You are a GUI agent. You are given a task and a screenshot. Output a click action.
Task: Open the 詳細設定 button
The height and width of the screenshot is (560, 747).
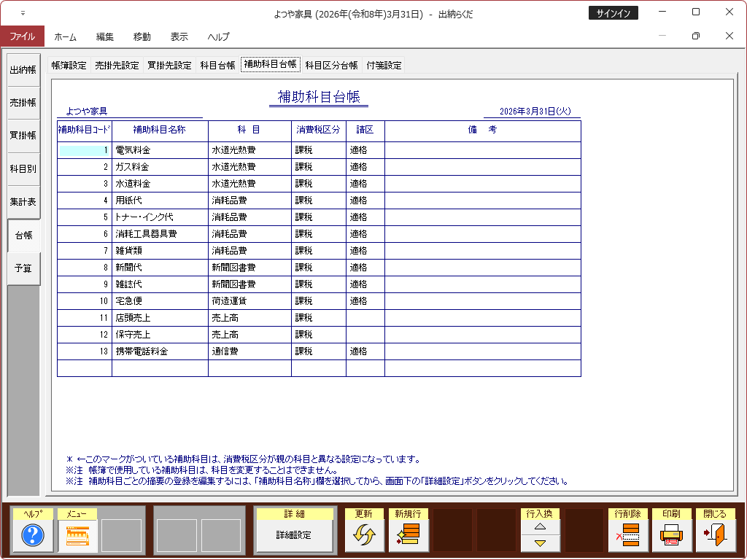(x=294, y=534)
